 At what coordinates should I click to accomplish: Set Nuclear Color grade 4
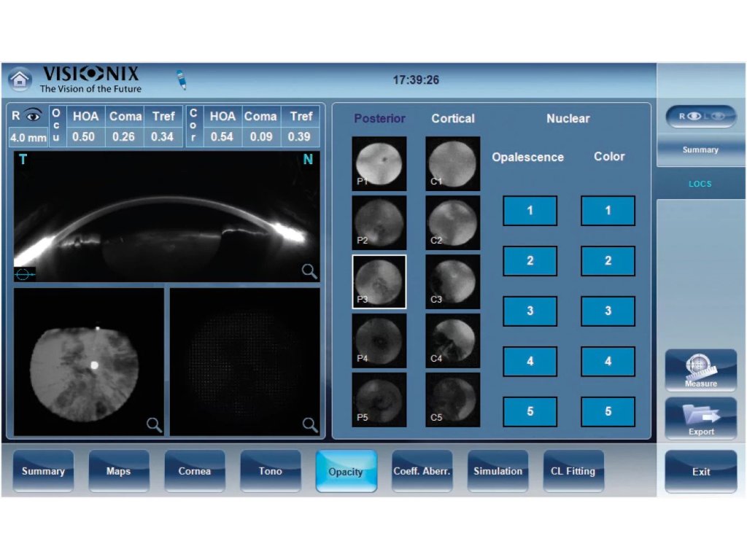coord(608,362)
